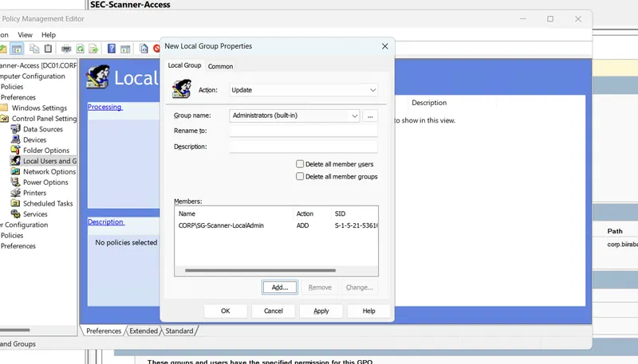Click the Power Options icon in tree
Viewport: 638px width, 364px height.
(x=15, y=182)
